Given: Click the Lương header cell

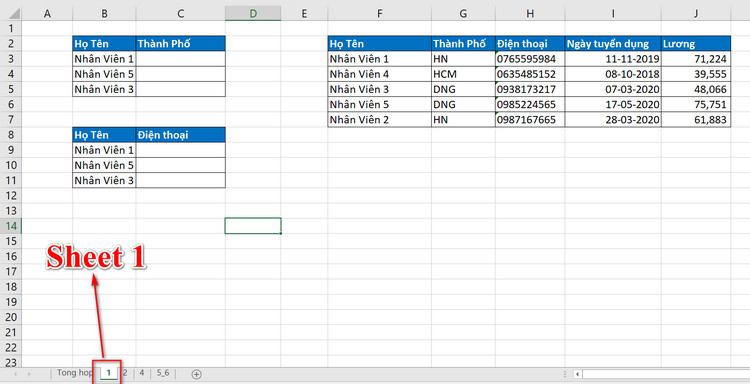Looking at the screenshot, I should pyautogui.click(x=696, y=44).
